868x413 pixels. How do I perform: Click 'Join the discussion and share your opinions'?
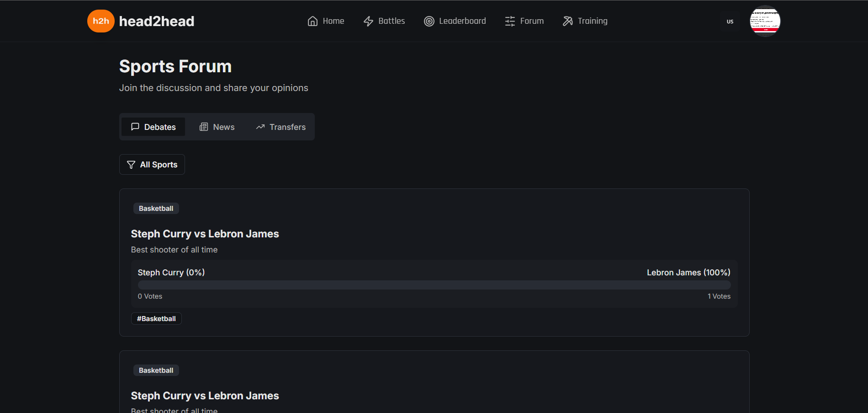tap(214, 88)
